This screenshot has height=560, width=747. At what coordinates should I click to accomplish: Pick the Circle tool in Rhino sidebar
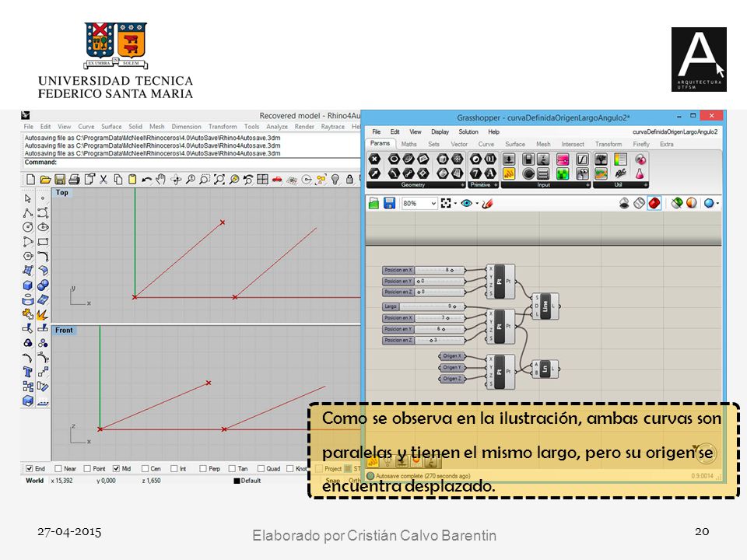tap(28, 227)
